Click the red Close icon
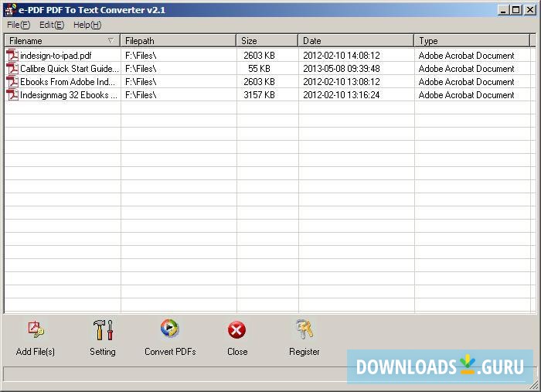The height and width of the screenshot is (392, 541). point(236,330)
